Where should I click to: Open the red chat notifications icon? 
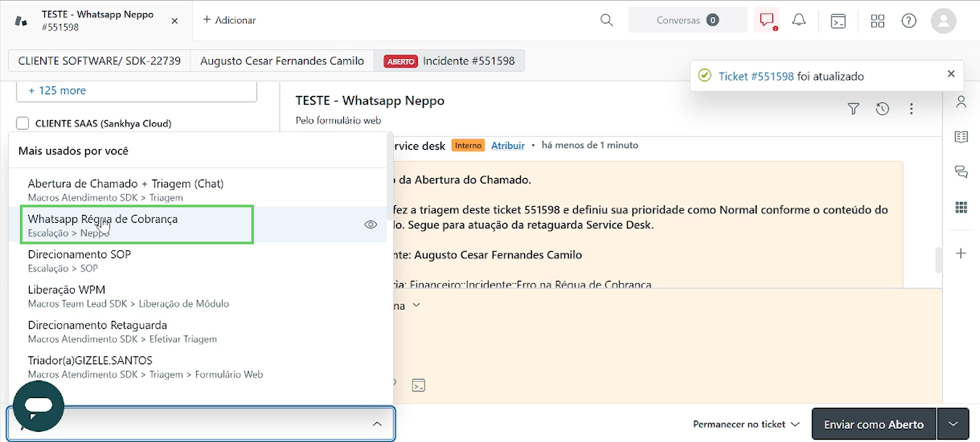pos(767,20)
